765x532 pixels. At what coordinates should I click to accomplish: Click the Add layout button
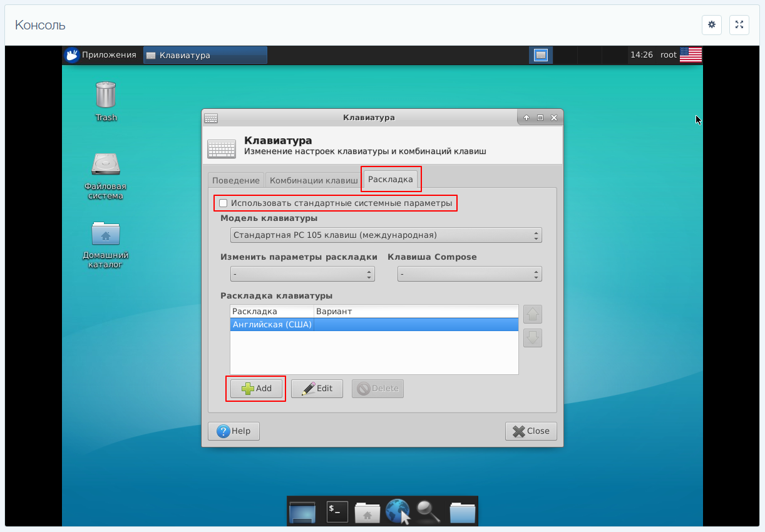point(257,389)
